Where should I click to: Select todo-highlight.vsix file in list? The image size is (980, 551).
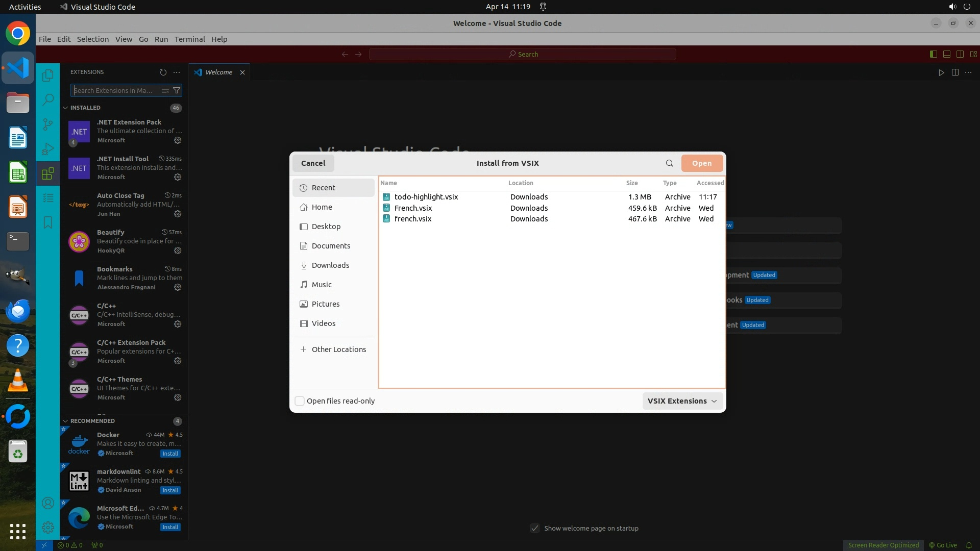coord(426,197)
